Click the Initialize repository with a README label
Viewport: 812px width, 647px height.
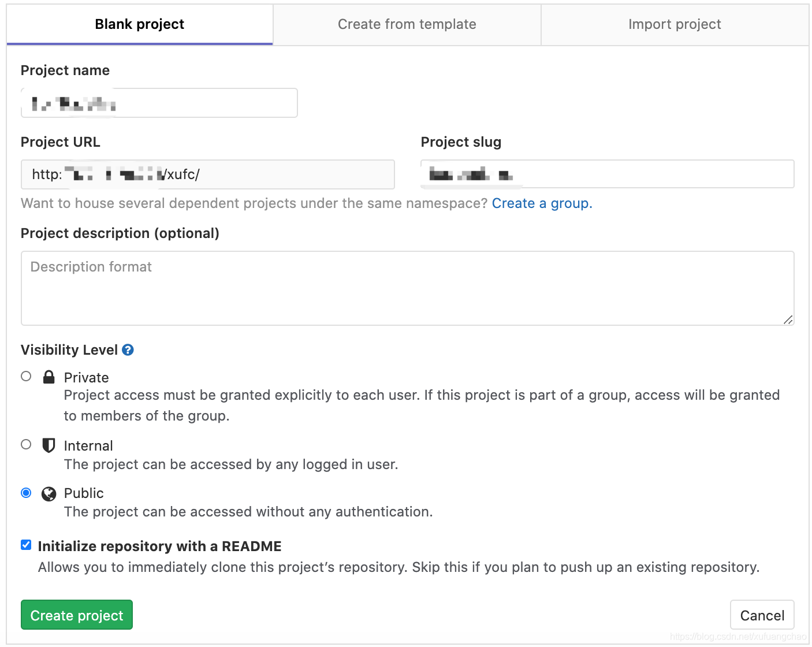point(160,546)
